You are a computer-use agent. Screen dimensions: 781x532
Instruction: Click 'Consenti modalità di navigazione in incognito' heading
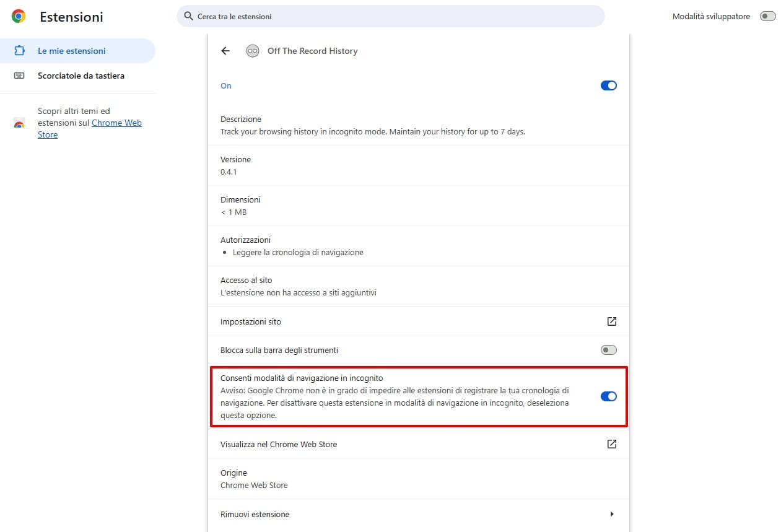coord(302,378)
